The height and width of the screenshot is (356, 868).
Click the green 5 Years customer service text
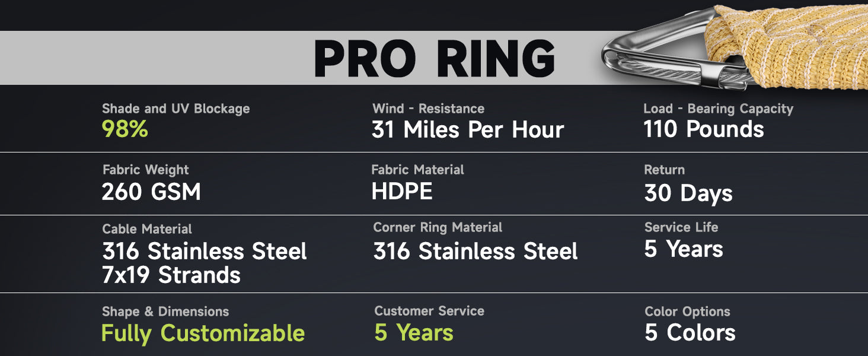coord(414,333)
